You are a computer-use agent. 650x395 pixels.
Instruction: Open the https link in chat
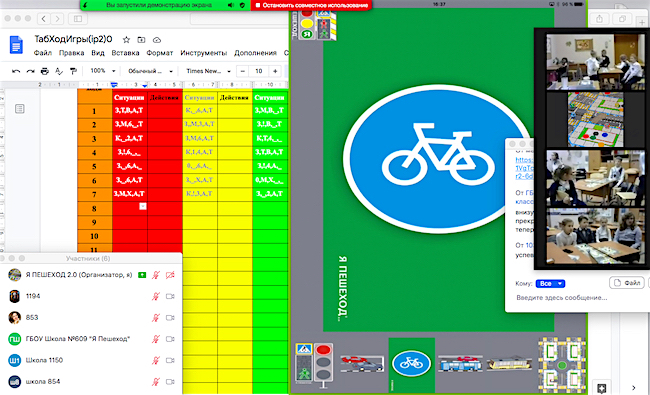click(524, 168)
